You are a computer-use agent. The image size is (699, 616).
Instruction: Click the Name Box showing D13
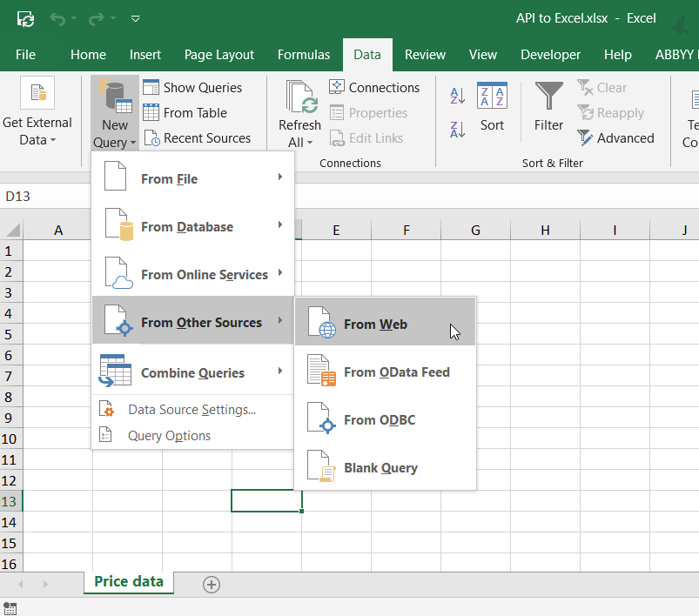tap(26, 196)
